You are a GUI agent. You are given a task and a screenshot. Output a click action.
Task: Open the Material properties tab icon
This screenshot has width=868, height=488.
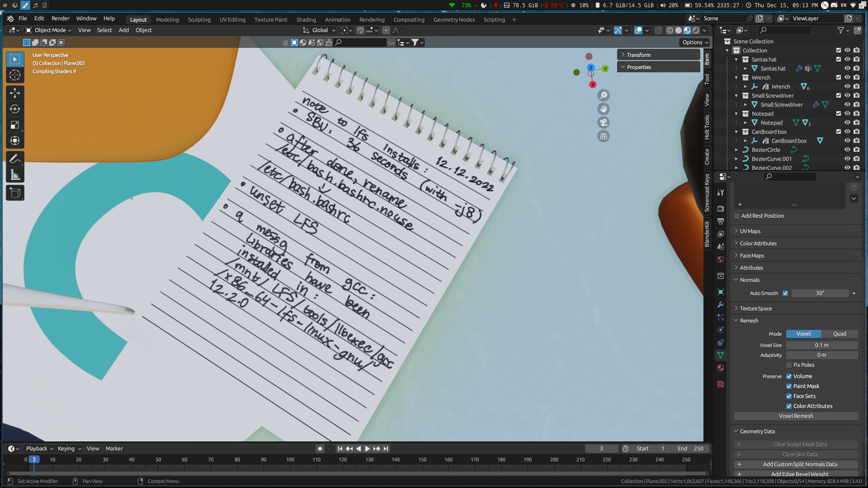click(721, 368)
